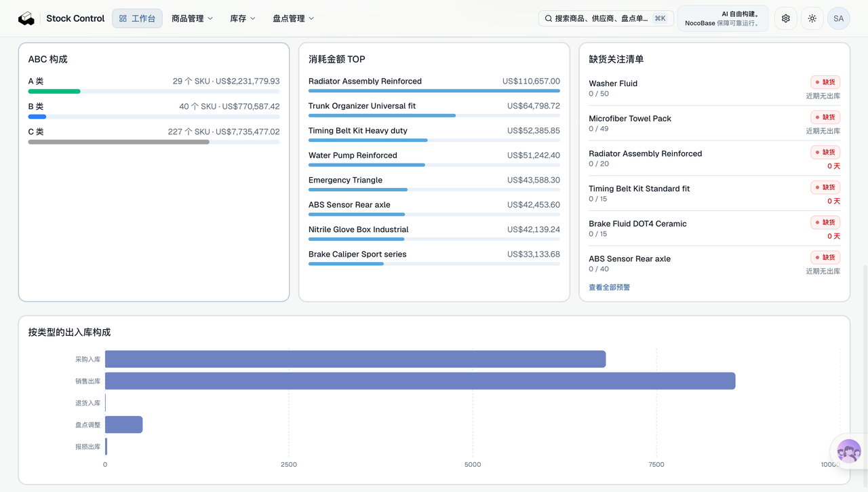
Task: Select ABS Sensor Rear axle in consumption list
Action: click(434, 208)
